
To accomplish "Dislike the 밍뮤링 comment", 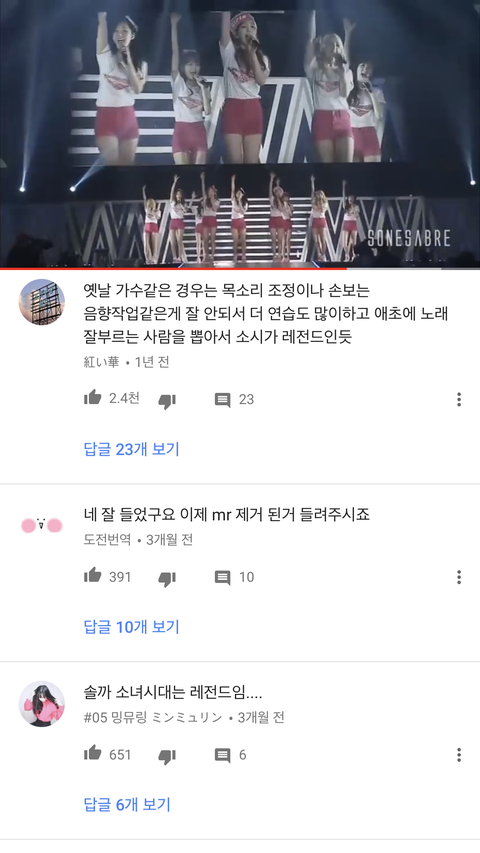I will pyautogui.click(x=167, y=757).
